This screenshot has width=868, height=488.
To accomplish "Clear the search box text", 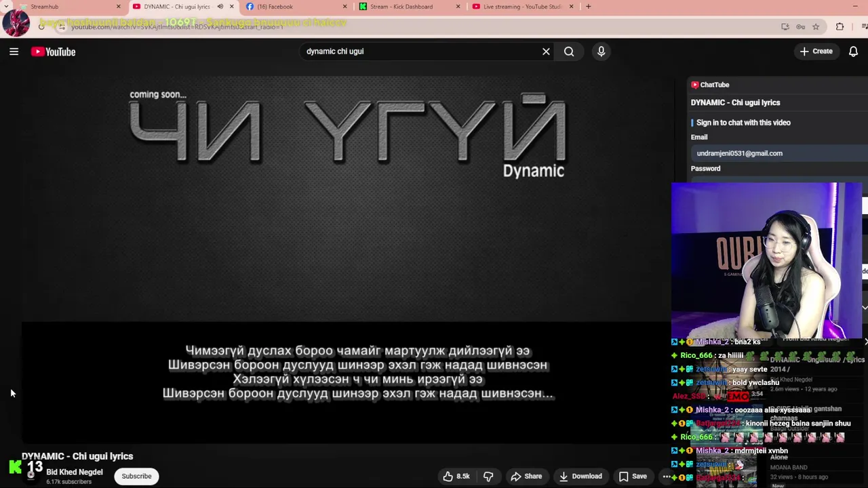I will (x=546, y=52).
